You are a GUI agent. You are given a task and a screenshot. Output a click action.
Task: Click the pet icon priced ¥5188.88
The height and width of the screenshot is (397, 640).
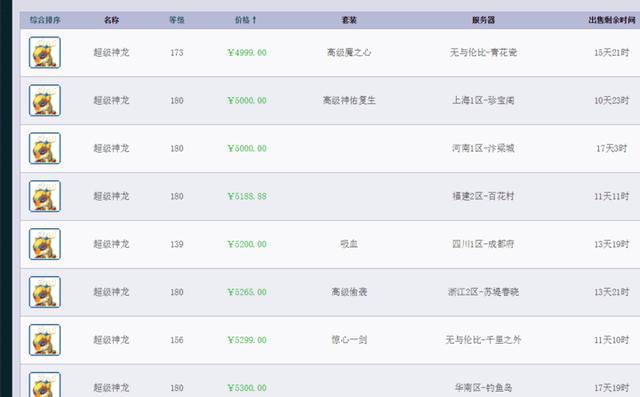(45, 196)
